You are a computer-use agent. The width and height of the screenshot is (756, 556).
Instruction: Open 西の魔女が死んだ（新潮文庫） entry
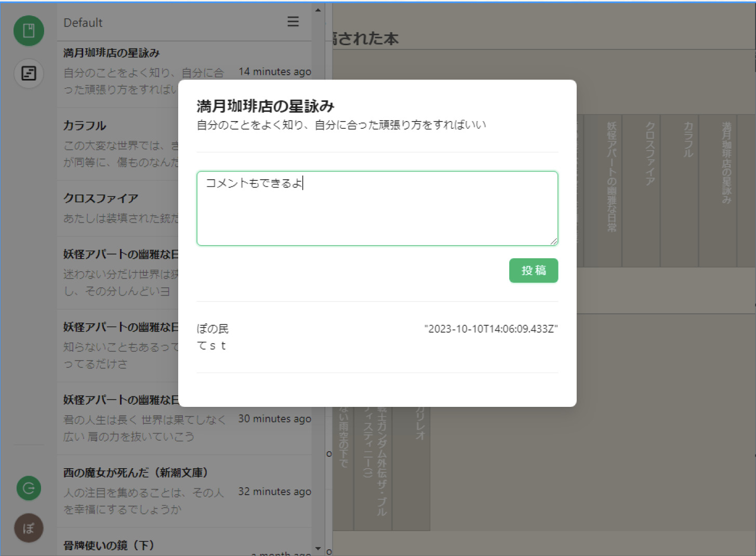point(184,492)
